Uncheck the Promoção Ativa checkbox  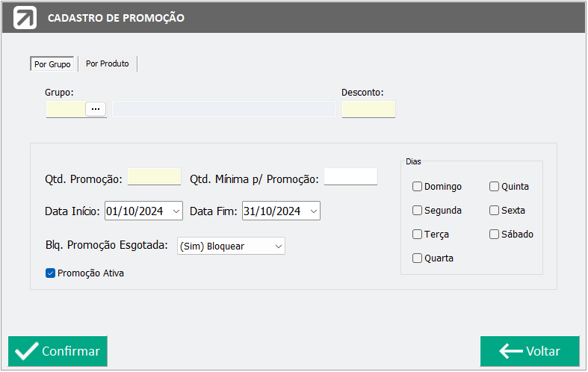pos(50,273)
